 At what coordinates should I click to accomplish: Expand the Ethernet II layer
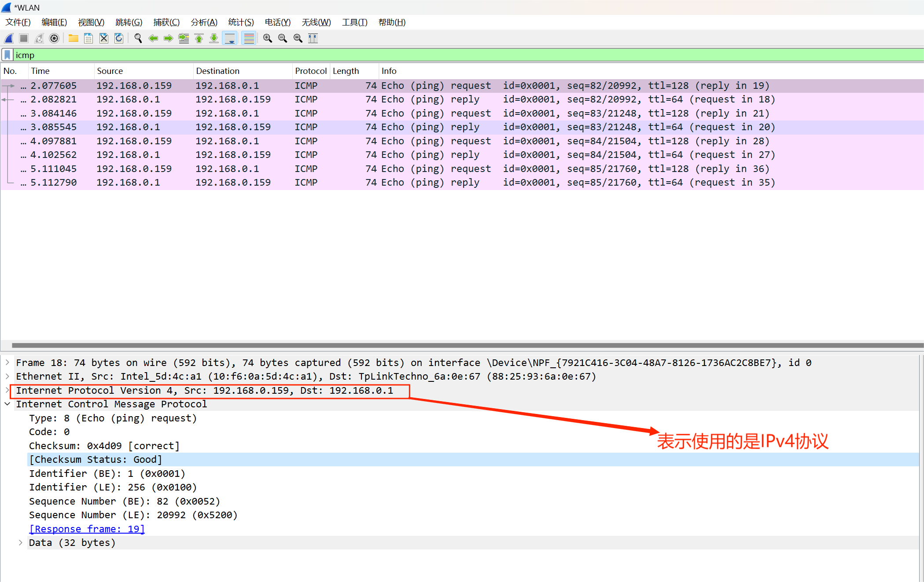(x=7, y=377)
